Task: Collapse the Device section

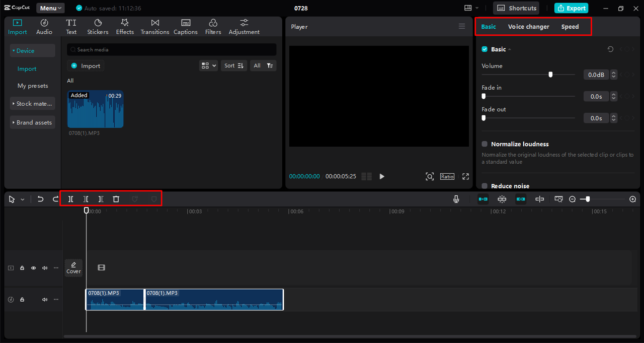Action: [33, 50]
